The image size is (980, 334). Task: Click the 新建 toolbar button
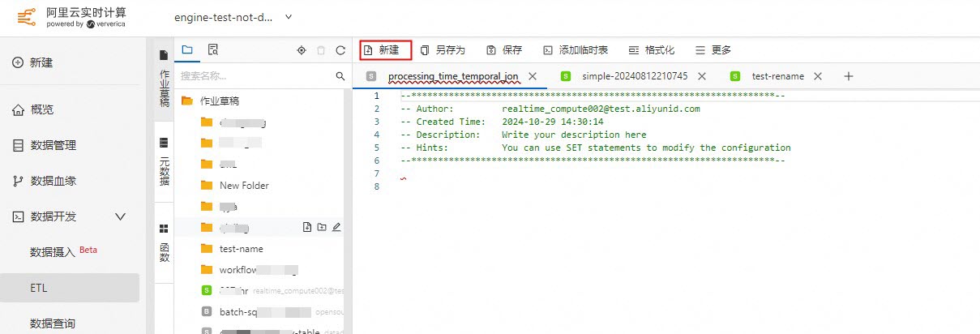[385, 50]
